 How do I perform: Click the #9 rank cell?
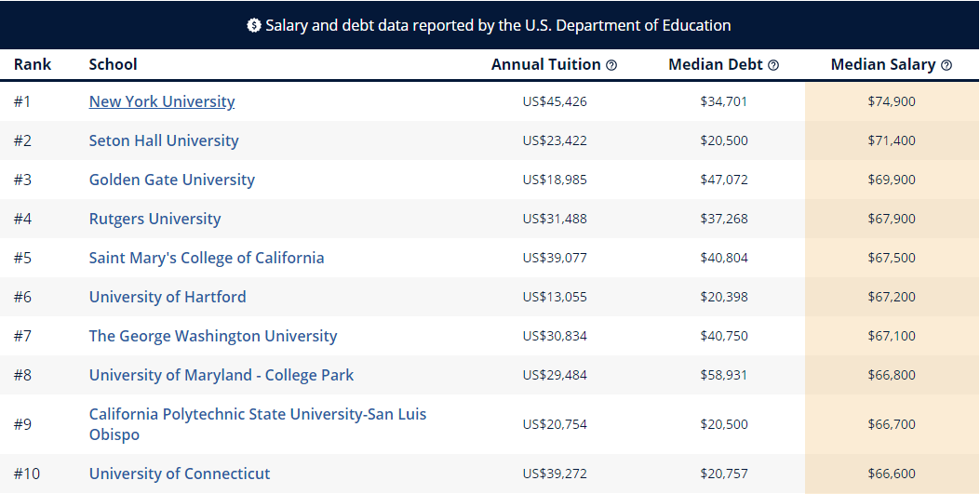tap(22, 424)
